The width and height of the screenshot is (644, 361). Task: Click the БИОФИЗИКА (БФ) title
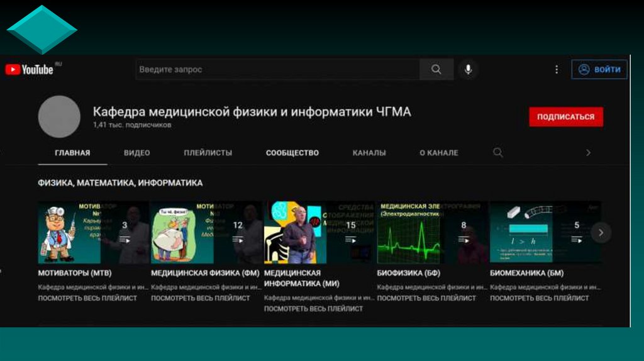click(x=408, y=273)
